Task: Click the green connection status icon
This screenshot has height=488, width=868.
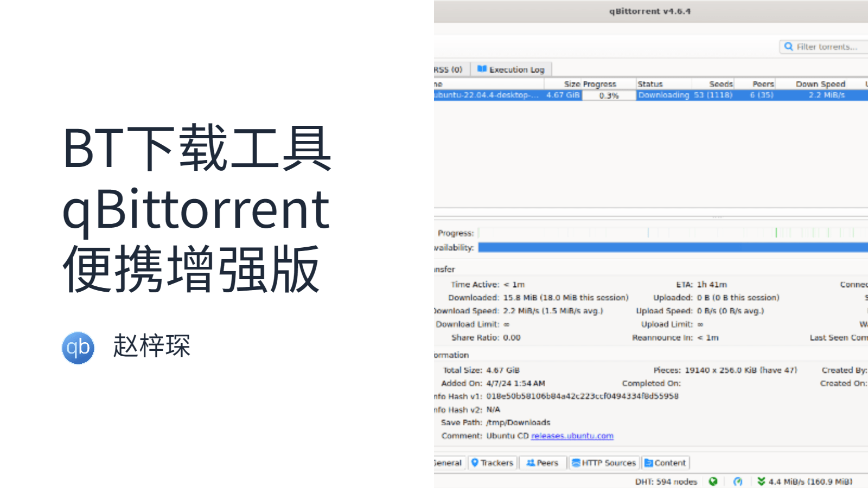Action: point(713,481)
